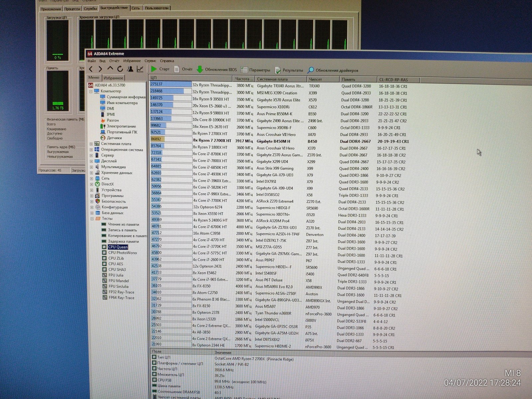The image size is (532, 399).
Task: Click the up-level arrow in AIDA64 toolbar
Action: [110, 69]
